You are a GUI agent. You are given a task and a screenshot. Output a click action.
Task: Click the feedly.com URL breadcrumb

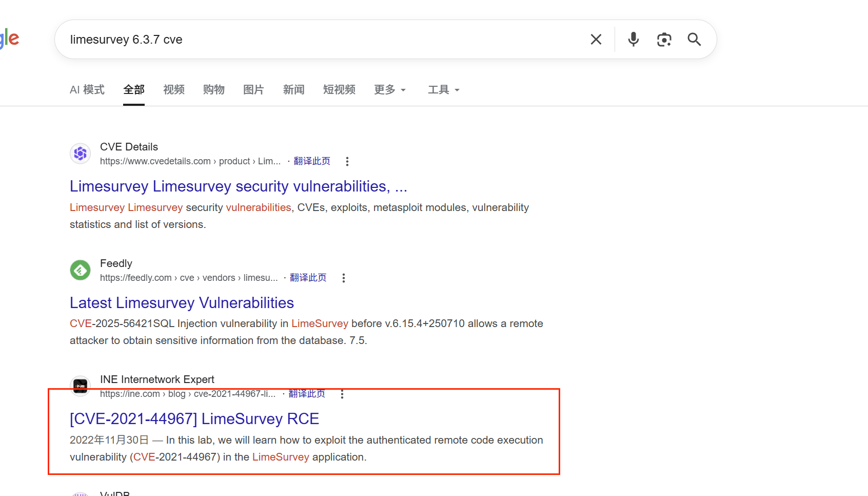click(189, 278)
